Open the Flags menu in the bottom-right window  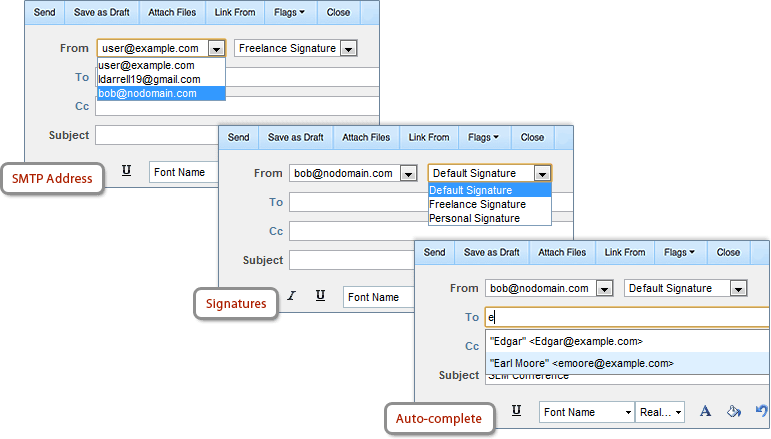[680, 253]
